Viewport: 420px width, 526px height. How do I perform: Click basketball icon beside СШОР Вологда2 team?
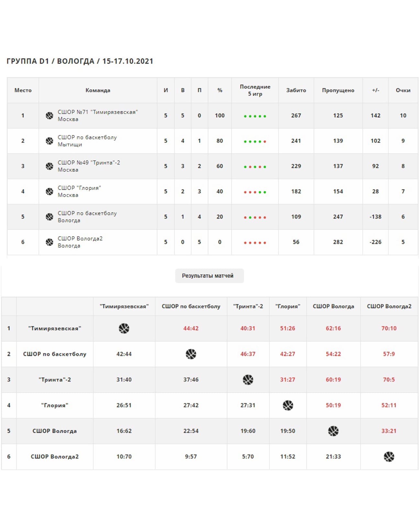50,242
